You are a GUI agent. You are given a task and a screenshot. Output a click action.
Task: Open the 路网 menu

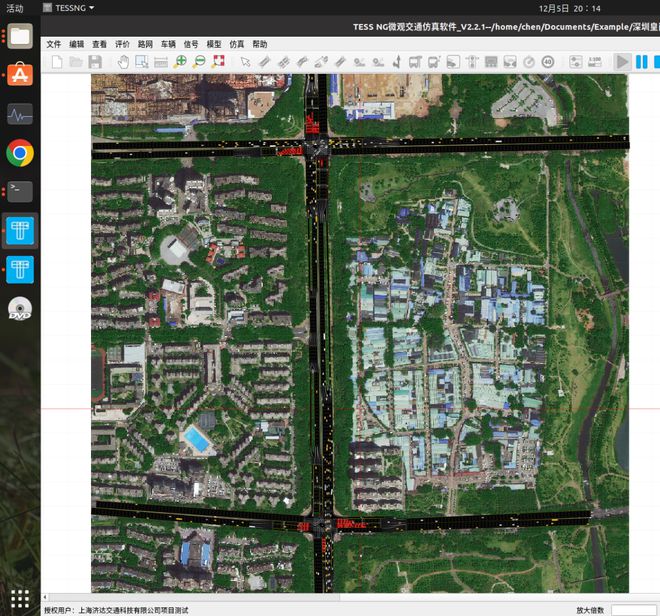pos(145,44)
